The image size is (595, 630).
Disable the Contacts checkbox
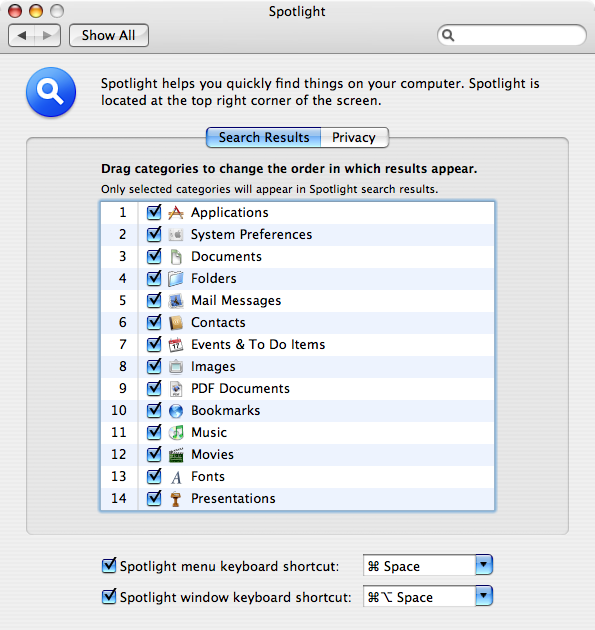(x=154, y=322)
